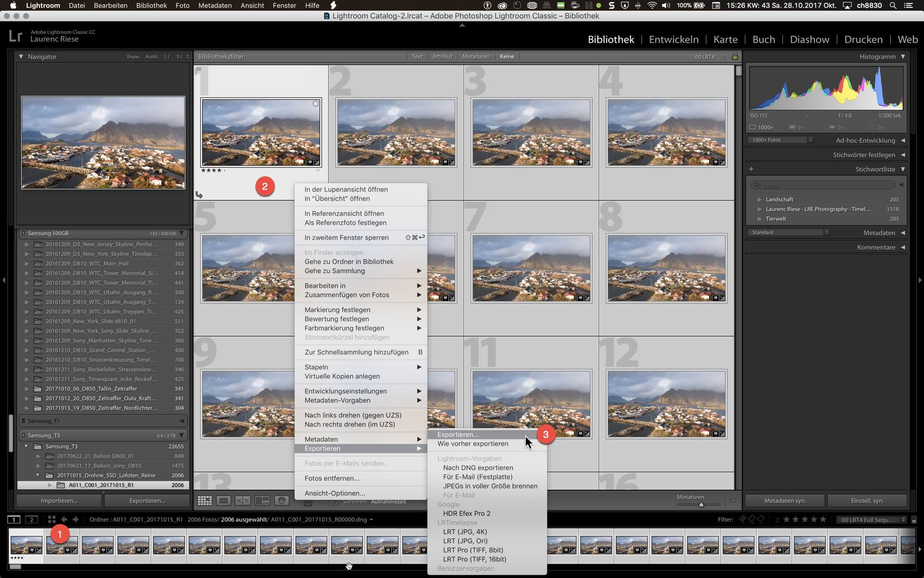This screenshot has width=924, height=578.
Task: Expand the Landschaft keyword row
Action: pos(759,199)
